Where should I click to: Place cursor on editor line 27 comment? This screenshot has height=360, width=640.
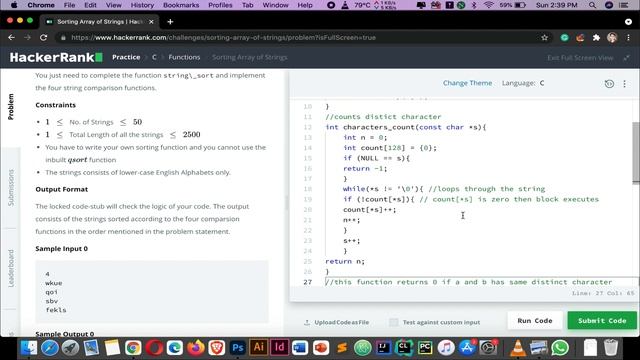(x=469, y=282)
